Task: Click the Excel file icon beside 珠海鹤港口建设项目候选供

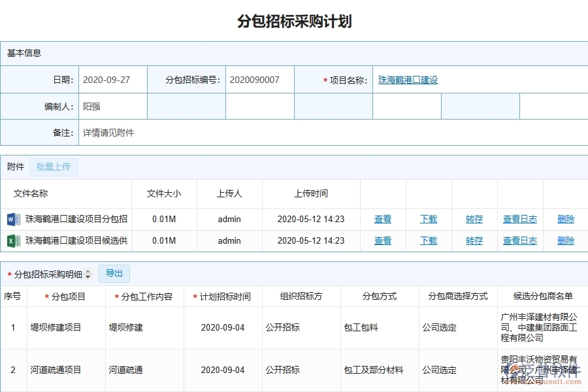Action: pyautogui.click(x=13, y=240)
